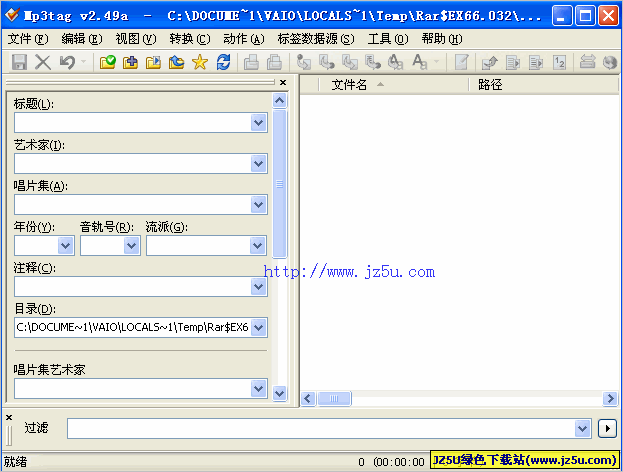
Task: Open the 编辑(E) menu
Action: coord(82,39)
